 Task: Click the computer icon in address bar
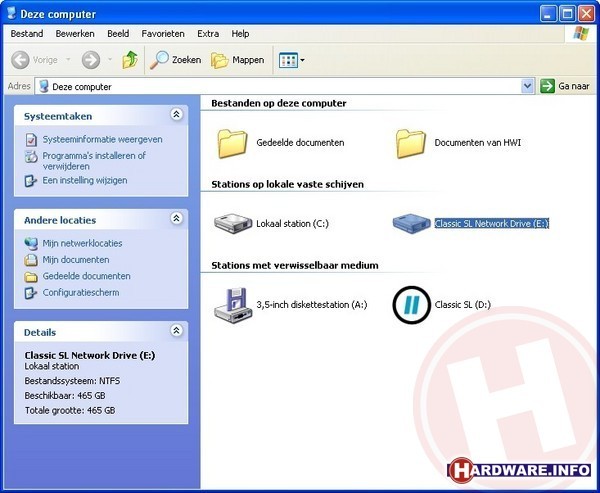pyautogui.click(x=44, y=87)
